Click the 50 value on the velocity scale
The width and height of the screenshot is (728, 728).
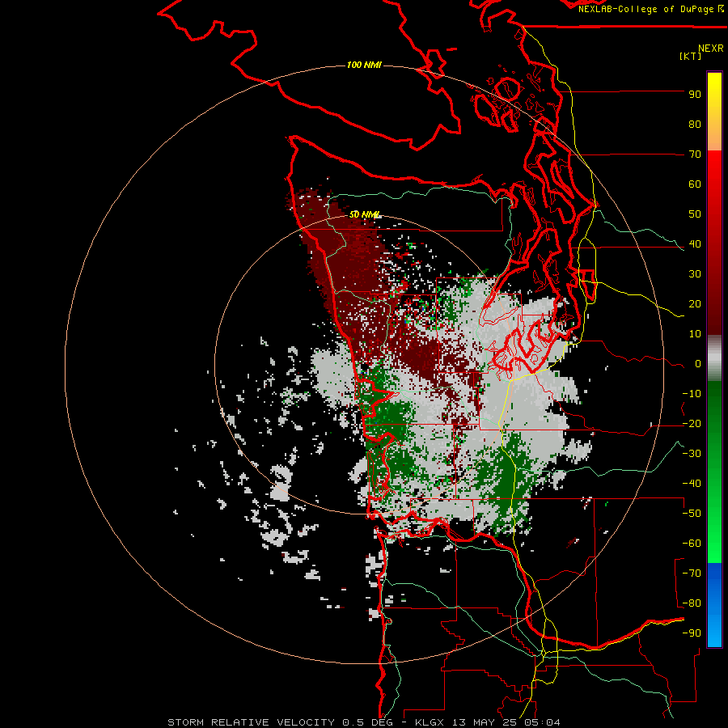[695, 214]
